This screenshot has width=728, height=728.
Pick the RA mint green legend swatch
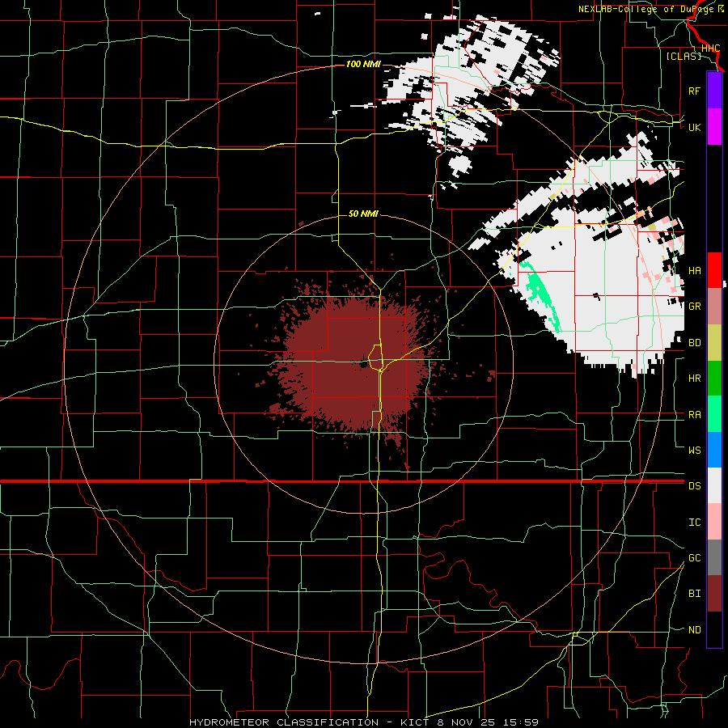click(x=714, y=414)
